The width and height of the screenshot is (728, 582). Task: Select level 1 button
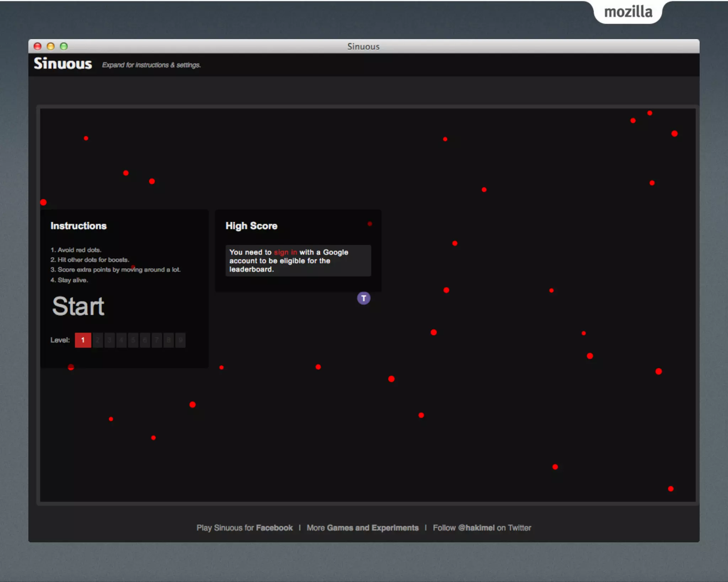(x=83, y=340)
